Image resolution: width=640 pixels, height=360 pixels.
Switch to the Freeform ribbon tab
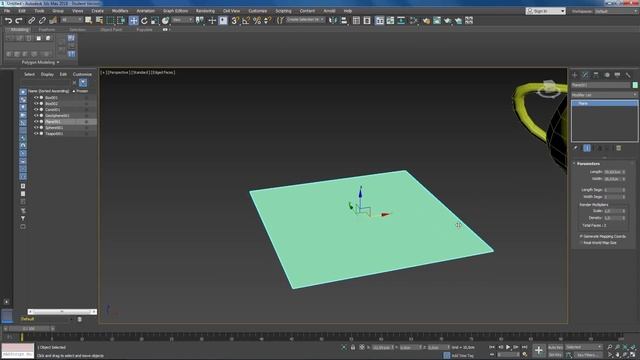(x=47, y=30)
